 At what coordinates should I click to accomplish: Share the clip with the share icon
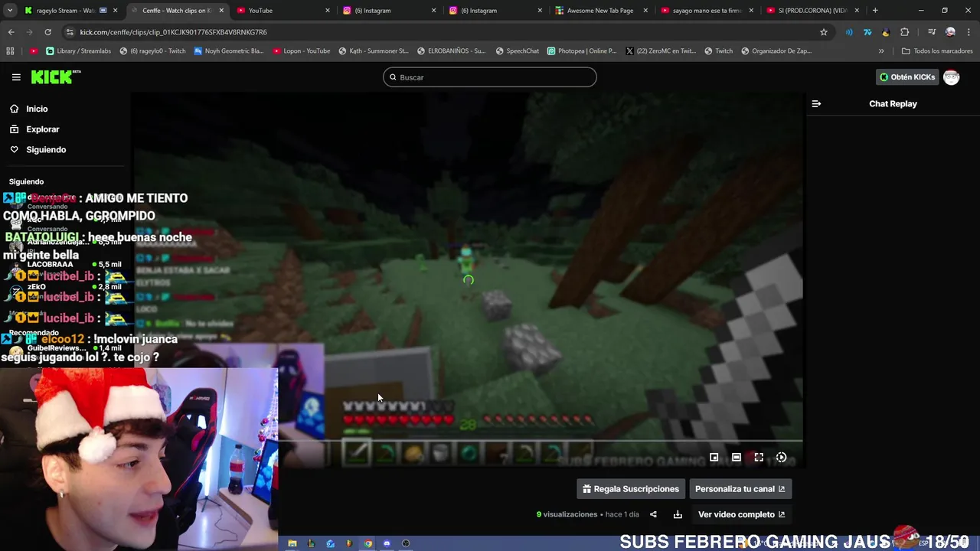(x=653, y=514)
